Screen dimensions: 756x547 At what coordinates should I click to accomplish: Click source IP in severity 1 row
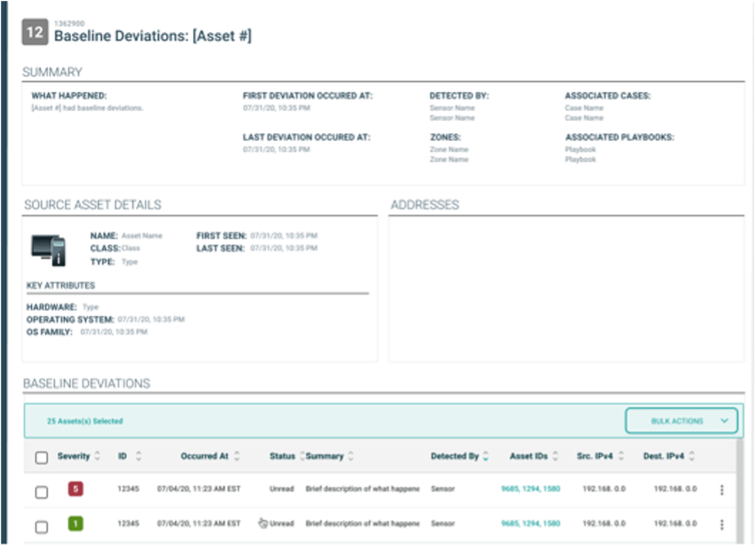[604, 524]
